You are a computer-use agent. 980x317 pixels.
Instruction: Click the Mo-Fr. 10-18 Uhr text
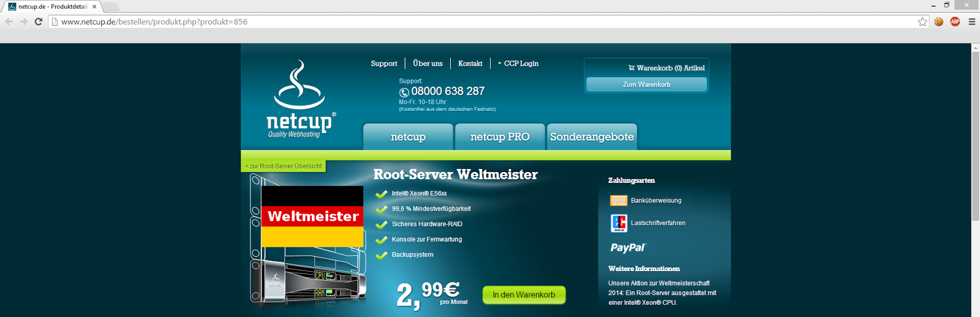point(423,102)
